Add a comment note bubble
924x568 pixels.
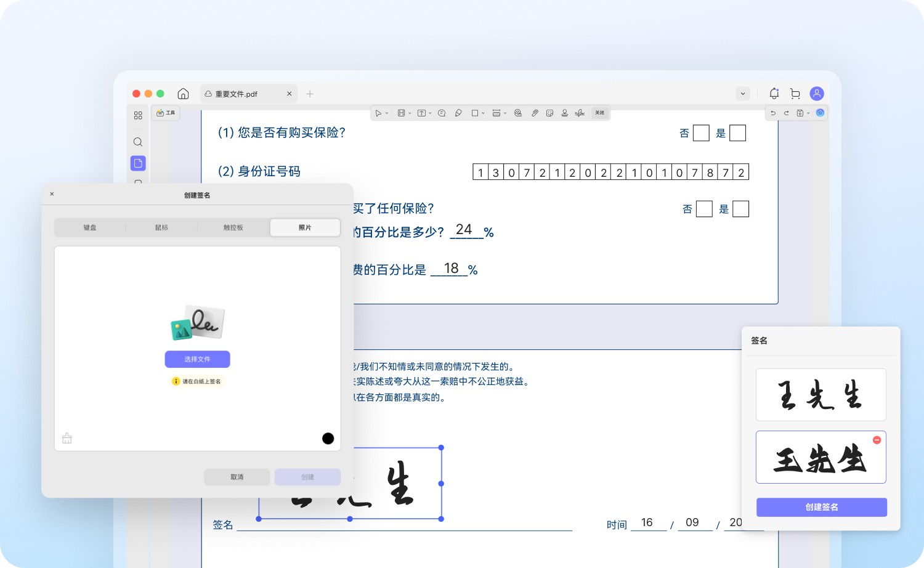[442, 113]
